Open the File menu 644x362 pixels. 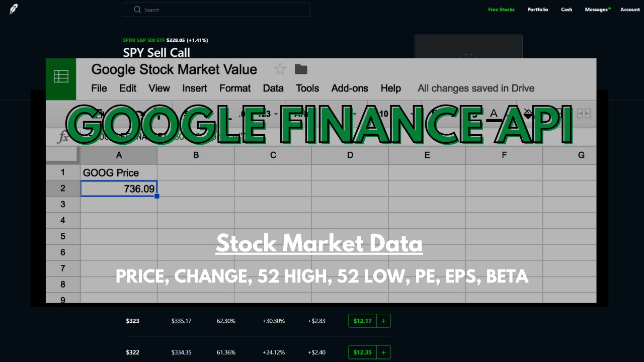[x=99, y=88]
